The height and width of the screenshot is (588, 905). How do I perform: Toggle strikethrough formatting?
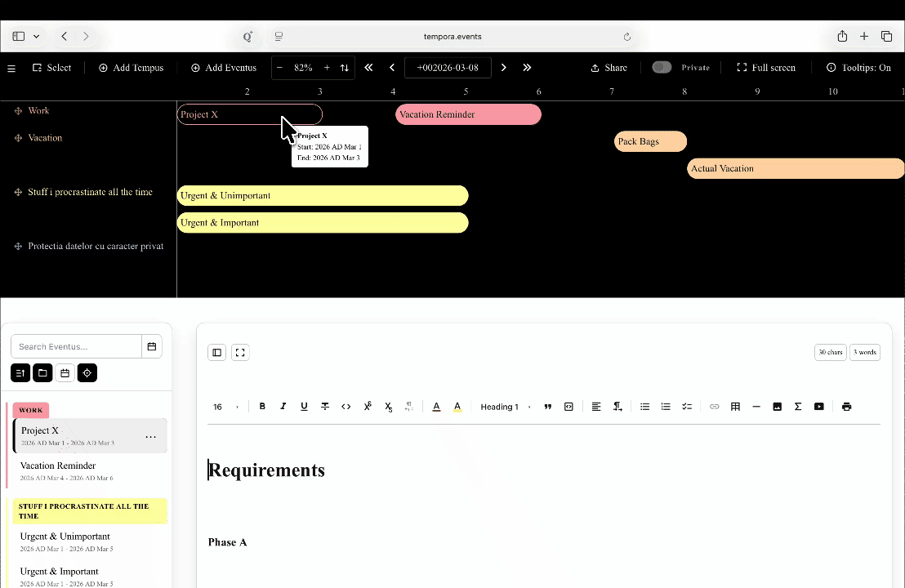(325, 406)
